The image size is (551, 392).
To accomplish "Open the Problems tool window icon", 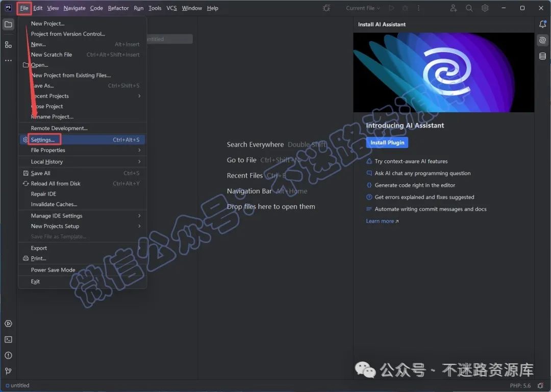I will (x=9, y=355).
